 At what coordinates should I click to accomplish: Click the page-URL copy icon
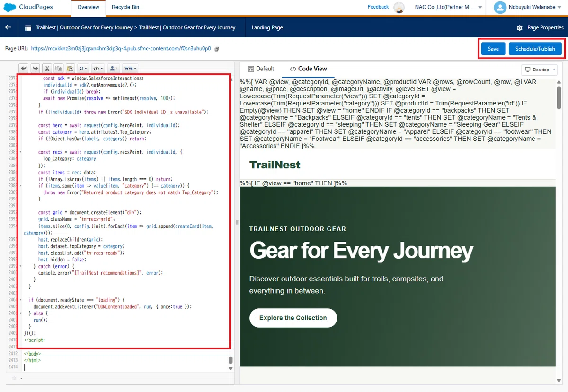pyautogui.click(x=217, y=49)
